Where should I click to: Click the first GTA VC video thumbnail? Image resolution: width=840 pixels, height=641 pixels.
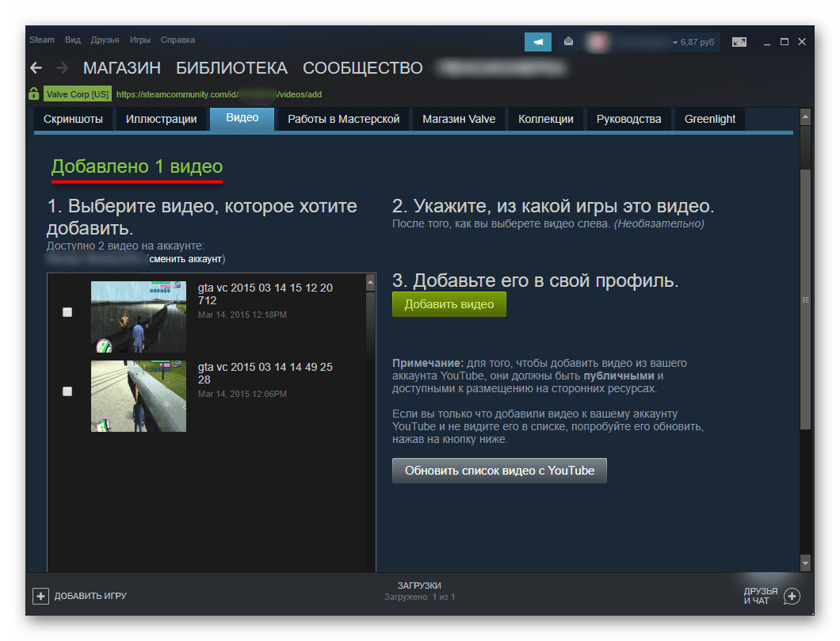click(139, 317)
